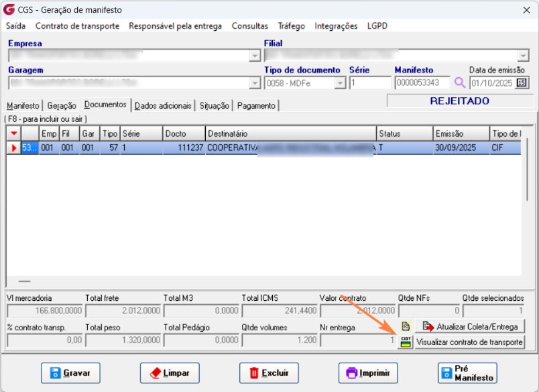The height and width of the screenshot is (392, 539).
Task: Click the magnifier search icon beside Manifesto
Action: pos(460,83)
